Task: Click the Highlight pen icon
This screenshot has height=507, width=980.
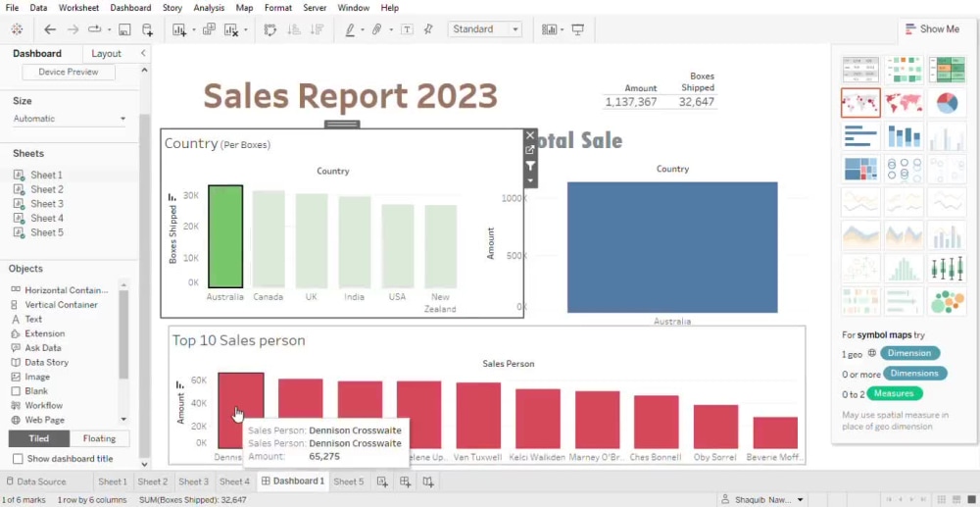Action: pos(350,29)
